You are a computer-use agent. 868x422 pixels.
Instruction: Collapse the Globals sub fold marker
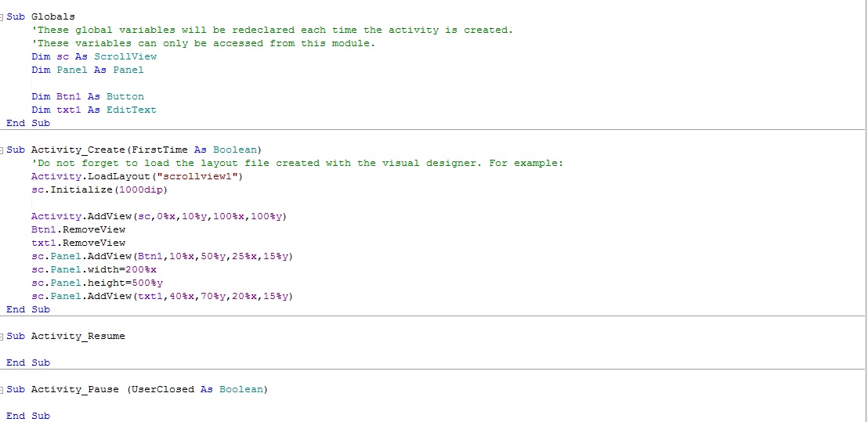point(3,17)
